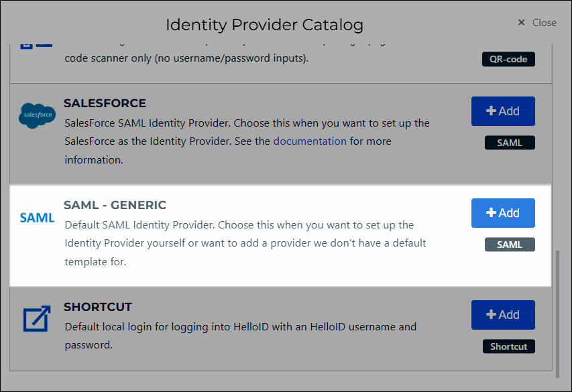Click the Shortcut tag badge
572x392 pixels.
[509, 346]
